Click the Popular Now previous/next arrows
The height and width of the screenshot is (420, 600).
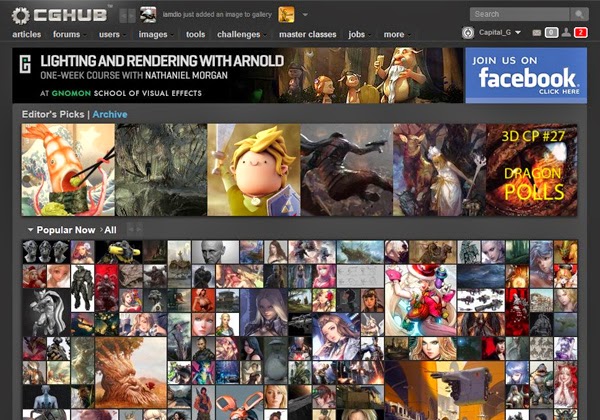pos(135,229)
